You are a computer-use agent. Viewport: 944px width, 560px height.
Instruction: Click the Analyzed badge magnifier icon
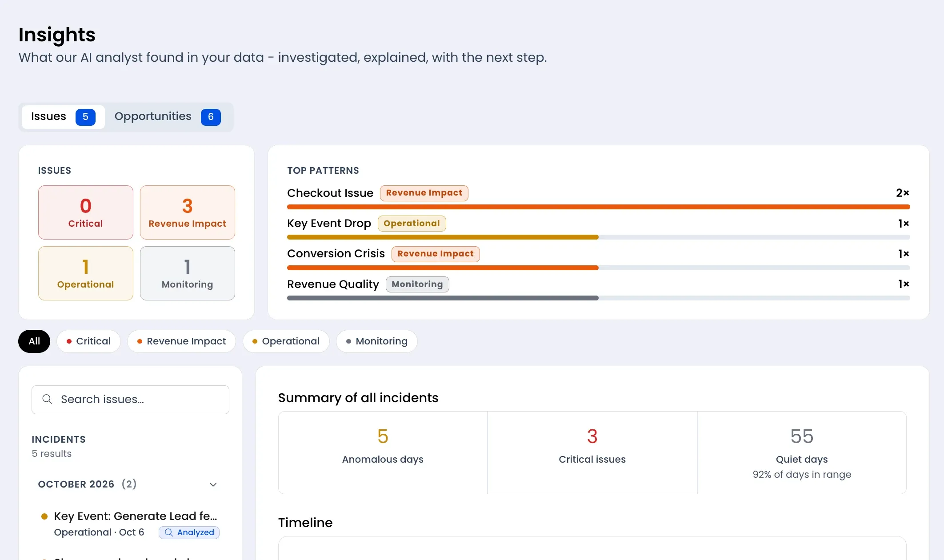[x=169, y=532]
